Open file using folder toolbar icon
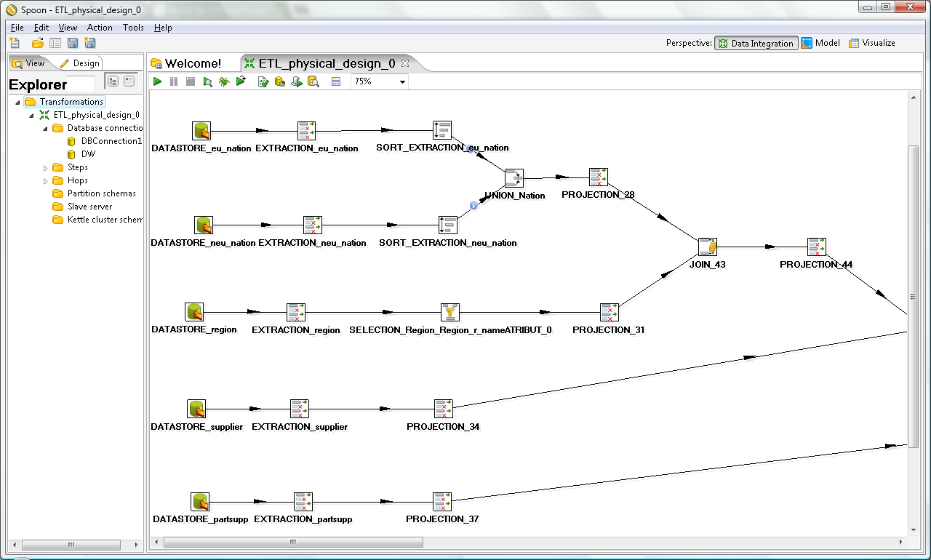931x560 pixels. [x=37, y=44]
